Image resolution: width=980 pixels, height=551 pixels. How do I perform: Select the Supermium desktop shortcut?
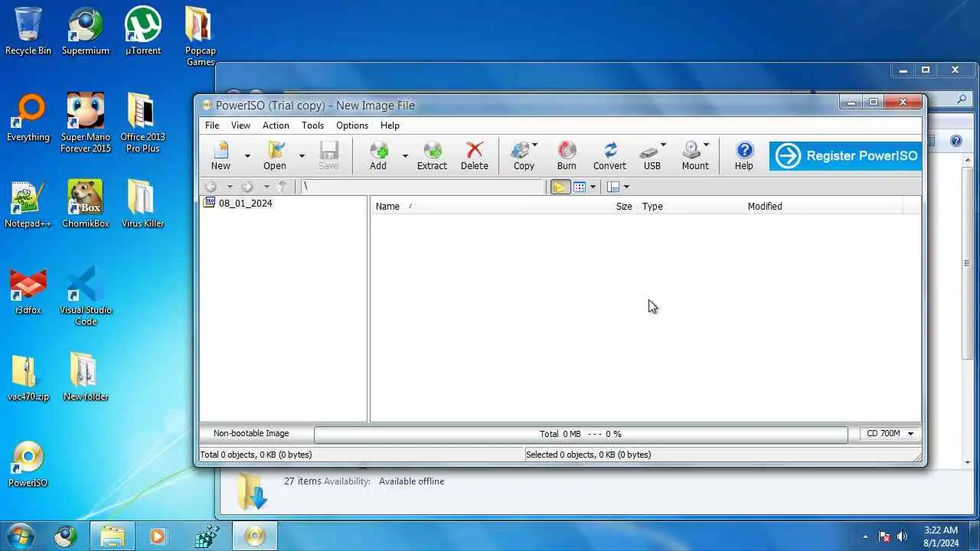(86, 32)
